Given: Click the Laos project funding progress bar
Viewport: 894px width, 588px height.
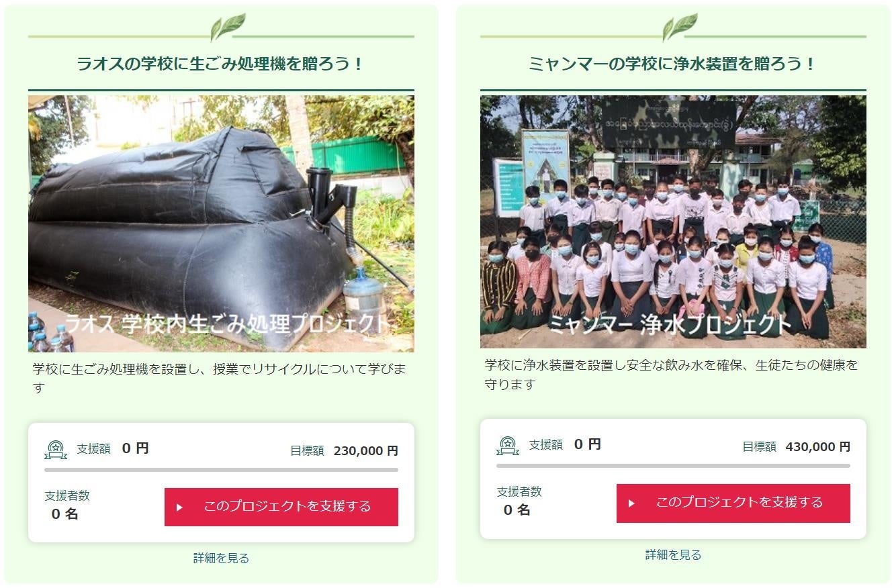Looking at the screenshot, I should 221,470.
